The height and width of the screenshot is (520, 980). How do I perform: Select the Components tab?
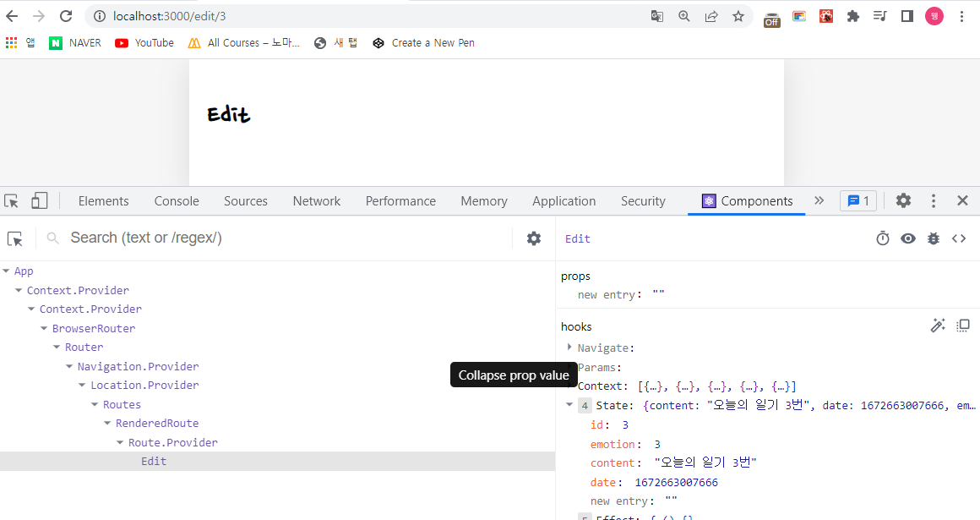coord(747,201)
